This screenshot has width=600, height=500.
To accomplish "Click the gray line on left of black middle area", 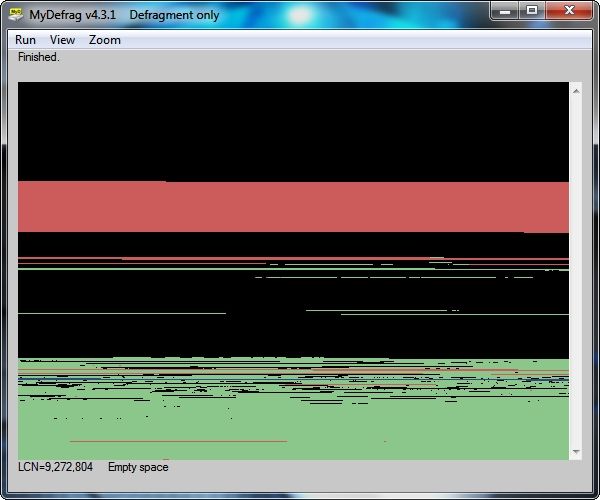I will click(122, 314).
